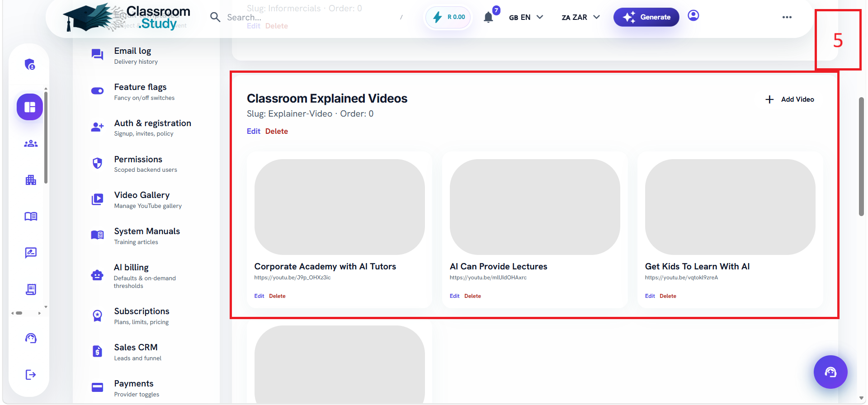Click the Subscriptions badge icon

pos(97,316)
